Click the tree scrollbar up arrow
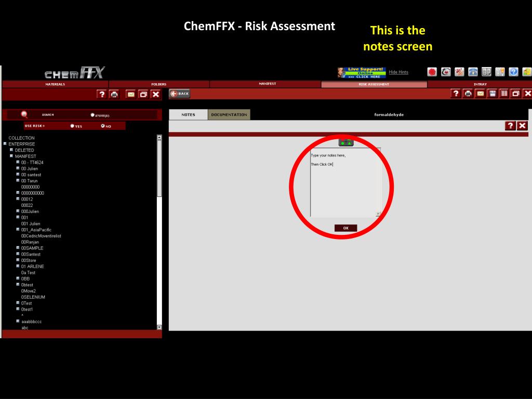The width and height of the screenshot is (532, 399). click(x=159, y=137)
